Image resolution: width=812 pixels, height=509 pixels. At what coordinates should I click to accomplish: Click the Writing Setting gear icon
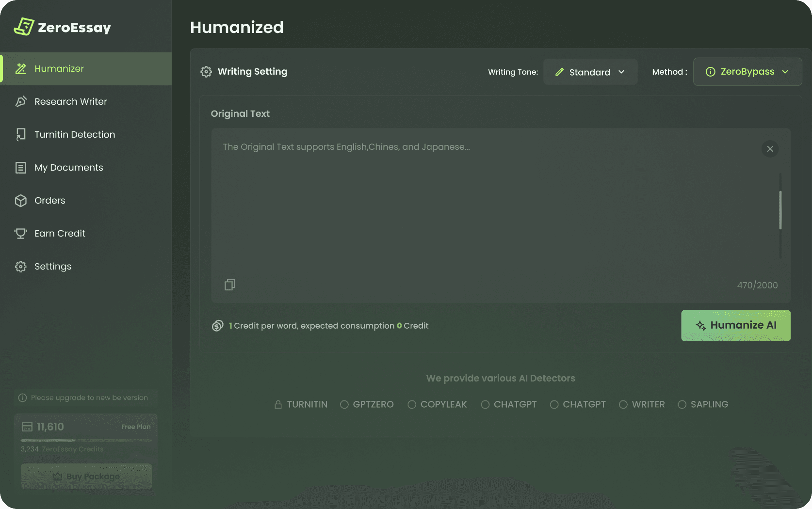tap(206, 72)
